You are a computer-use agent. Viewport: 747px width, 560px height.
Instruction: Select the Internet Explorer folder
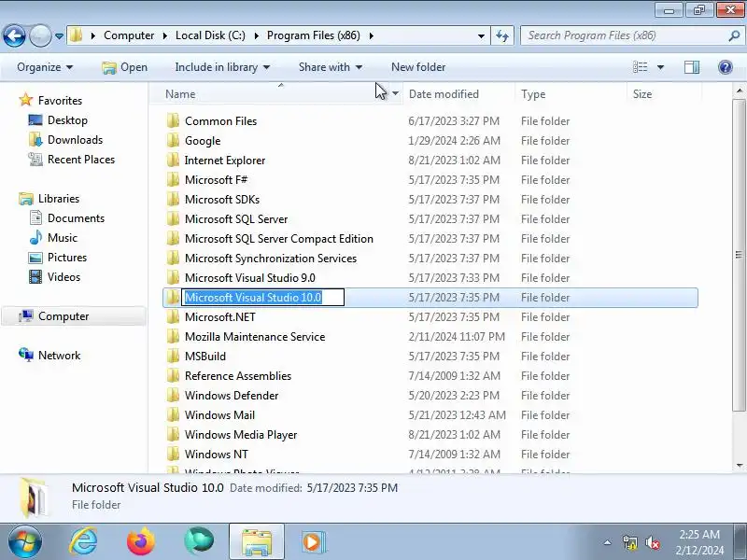tap(225, 161)
